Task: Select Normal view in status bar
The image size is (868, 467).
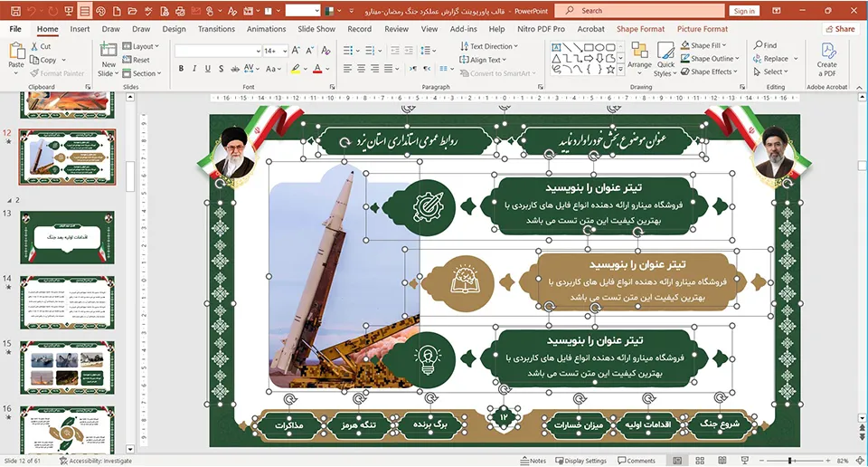Action: pyautogui.click(x=677, y=461)
